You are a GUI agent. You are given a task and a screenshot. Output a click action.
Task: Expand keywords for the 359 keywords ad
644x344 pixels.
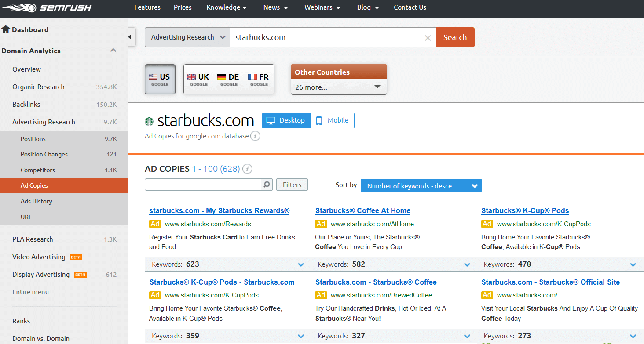[x=301, y=336]
